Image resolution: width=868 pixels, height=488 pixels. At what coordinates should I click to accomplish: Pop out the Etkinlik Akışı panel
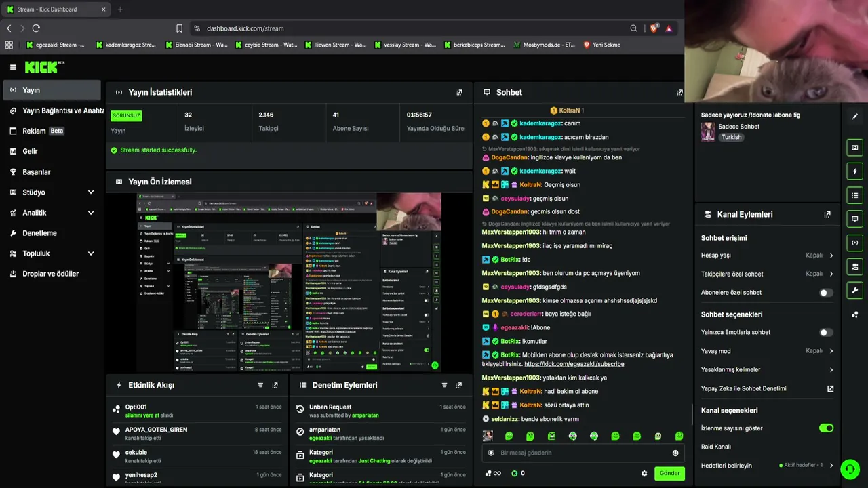pyautogui.click(x=275, y=385)
